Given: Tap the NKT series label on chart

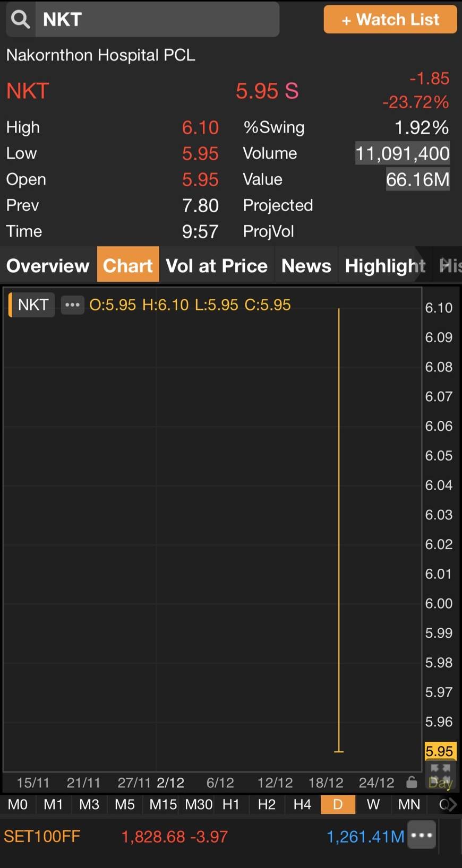Looking at the screenshot, I should [x=32, y=305].
